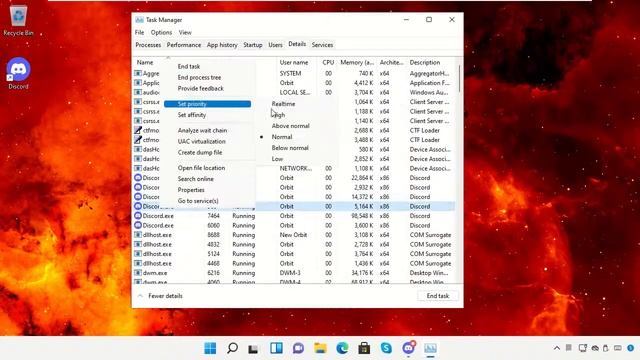Toggle UAC virtualization menu entry
This screenshot has height=360, width=640.
(x=201, y=141)
